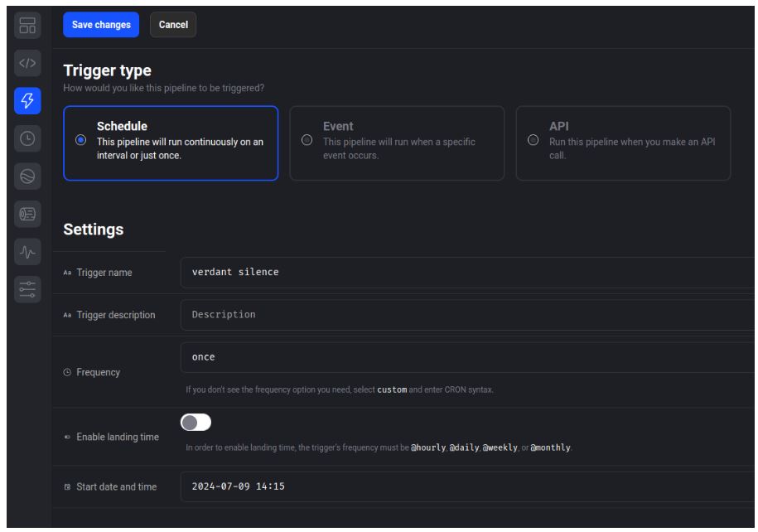Click the Event card title text
The width and height of the screenshot is (758, 532).
tap(336, 127)
